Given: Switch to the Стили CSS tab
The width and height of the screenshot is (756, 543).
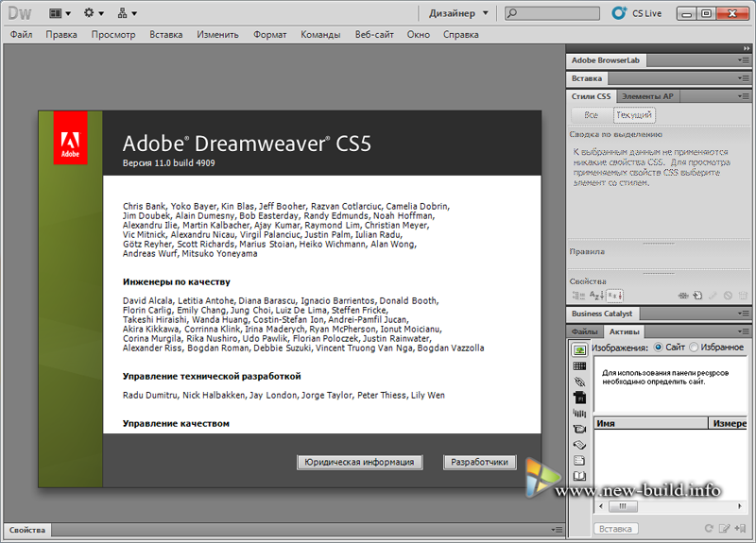Looking at the screenshot, I should [592, 96].
